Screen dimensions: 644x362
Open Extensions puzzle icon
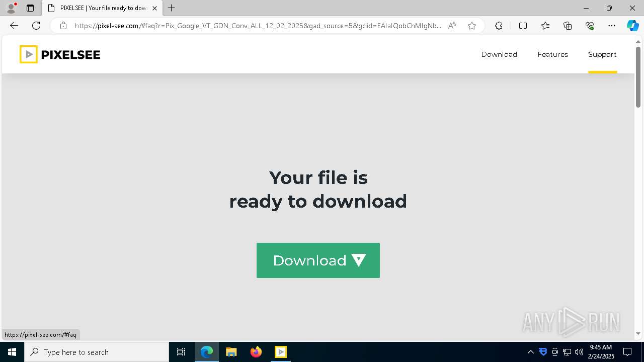coord(499,26)
